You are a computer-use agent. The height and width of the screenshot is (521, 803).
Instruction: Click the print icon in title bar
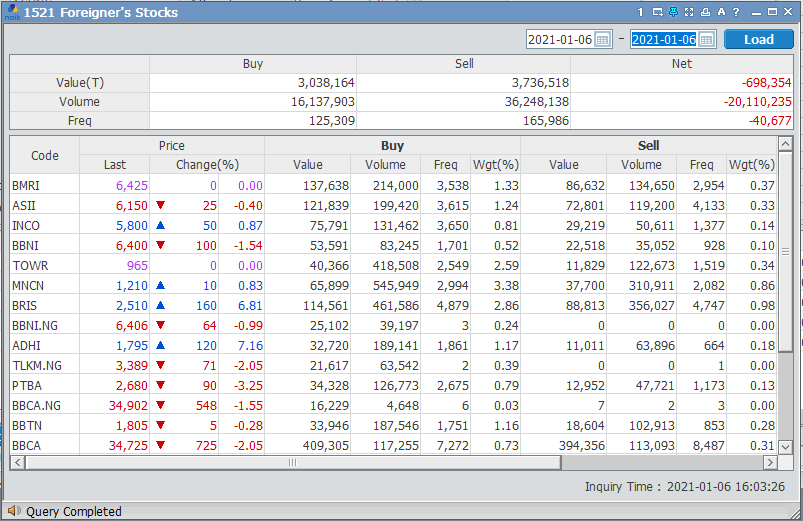[x=705, y=12]
